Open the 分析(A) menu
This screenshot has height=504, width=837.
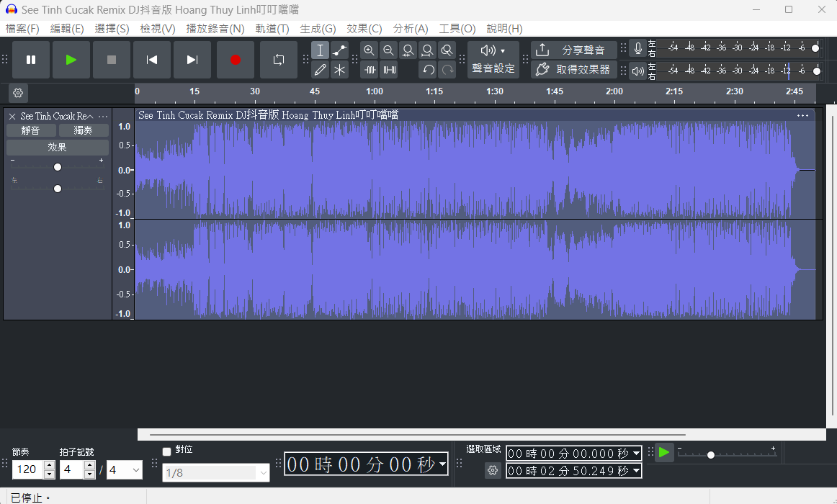tap(411, 29)
